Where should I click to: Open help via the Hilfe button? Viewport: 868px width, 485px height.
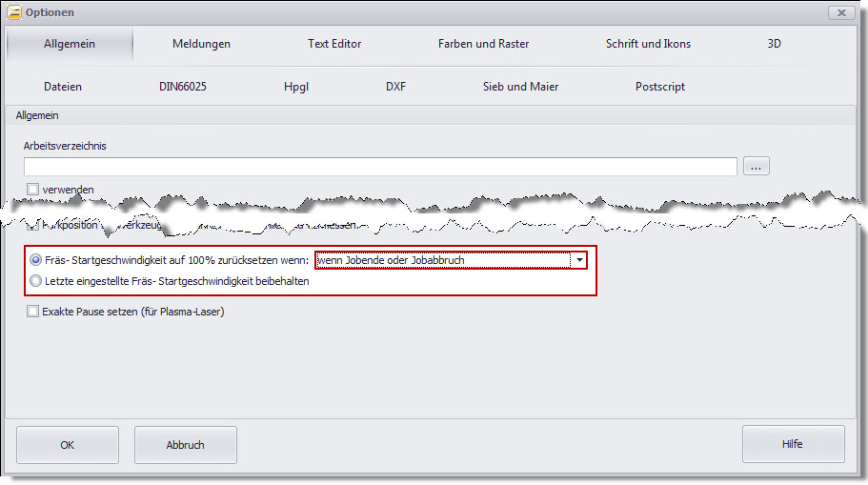tap(793, 444)
